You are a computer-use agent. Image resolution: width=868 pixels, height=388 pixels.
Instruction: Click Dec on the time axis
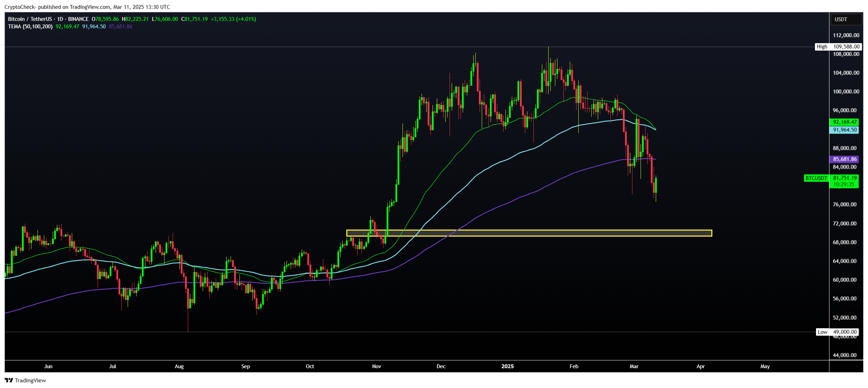pos(441,366)
